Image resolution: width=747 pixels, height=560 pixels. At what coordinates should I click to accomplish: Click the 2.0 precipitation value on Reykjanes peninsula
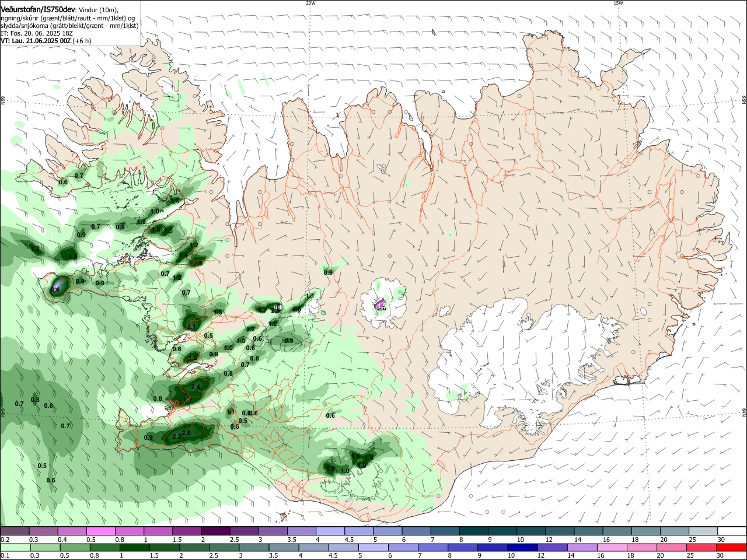pos(187,433)
